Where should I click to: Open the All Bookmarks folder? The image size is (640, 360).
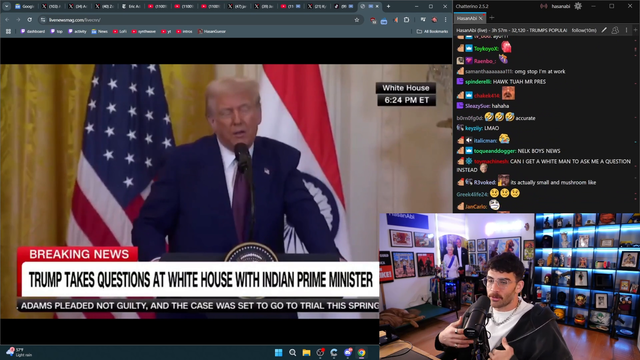coord(432,31)
